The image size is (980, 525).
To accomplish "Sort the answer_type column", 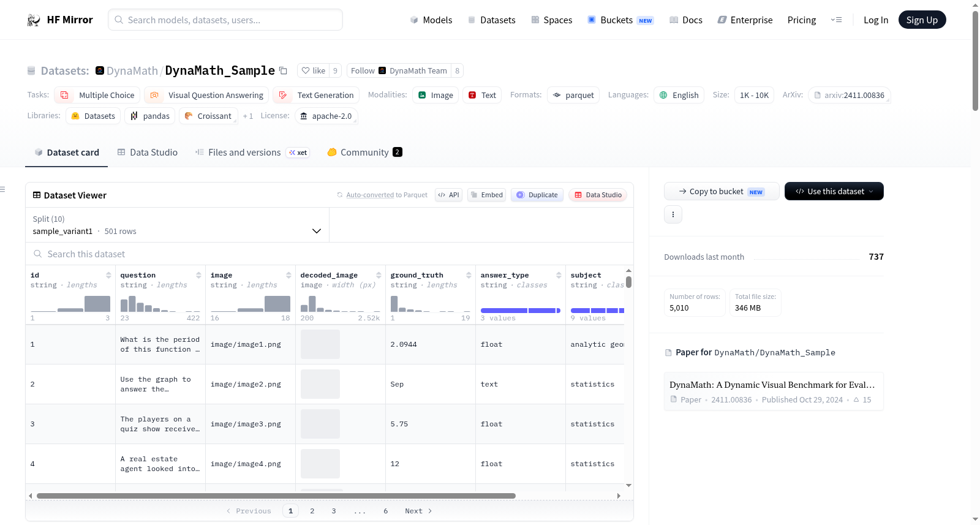I will pyautogui.click(x=559, y=275).
